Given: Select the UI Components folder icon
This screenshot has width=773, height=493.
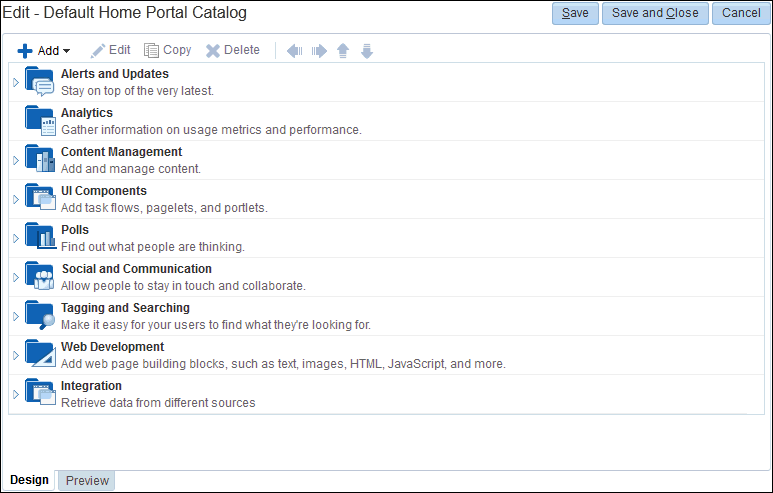Looking at the screenshot, I should tap(40, 197).
